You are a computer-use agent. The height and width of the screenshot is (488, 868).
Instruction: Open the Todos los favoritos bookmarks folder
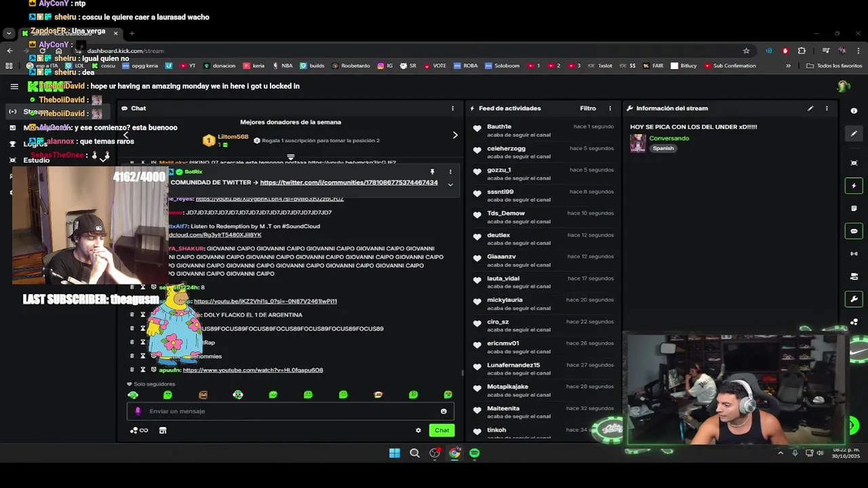[834, 66]
